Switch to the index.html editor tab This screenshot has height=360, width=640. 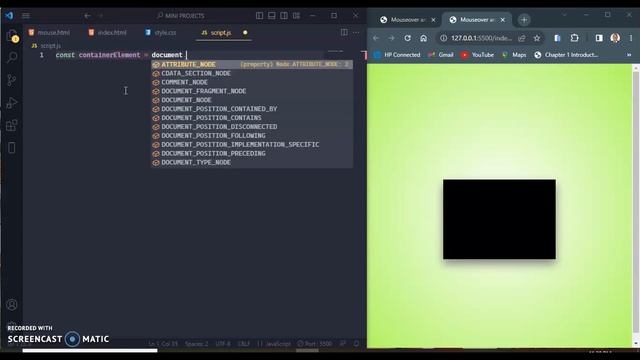[x=108, y=33]
